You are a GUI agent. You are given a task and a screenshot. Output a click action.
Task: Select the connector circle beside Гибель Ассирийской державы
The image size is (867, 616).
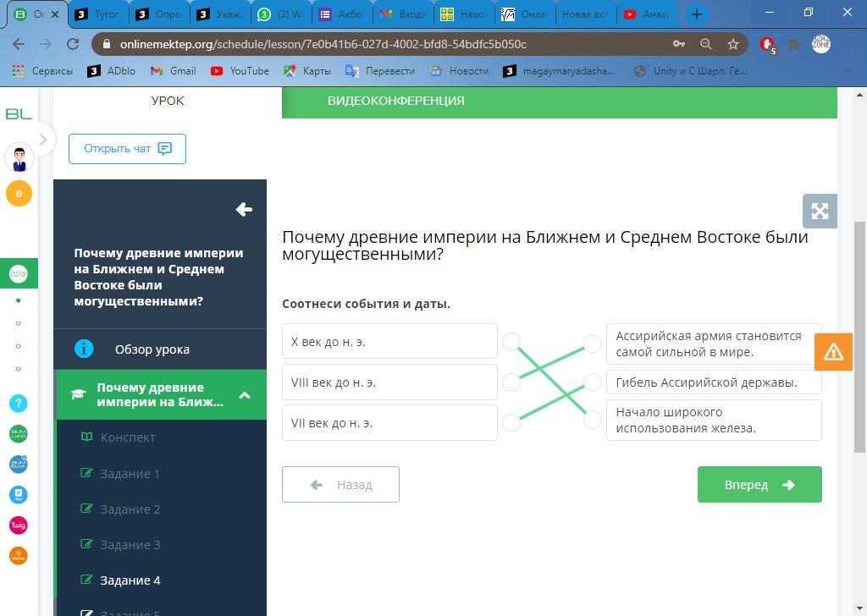pos(593,382)
